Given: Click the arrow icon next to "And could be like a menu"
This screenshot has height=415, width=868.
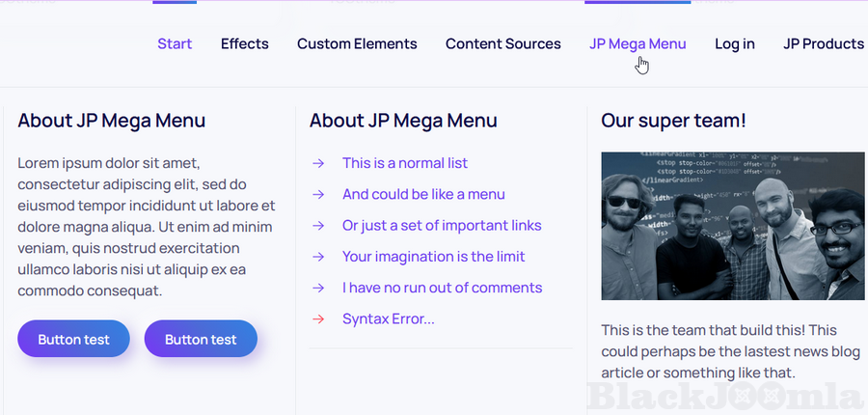Looking at the screenshot, I should tap(317, 194).
